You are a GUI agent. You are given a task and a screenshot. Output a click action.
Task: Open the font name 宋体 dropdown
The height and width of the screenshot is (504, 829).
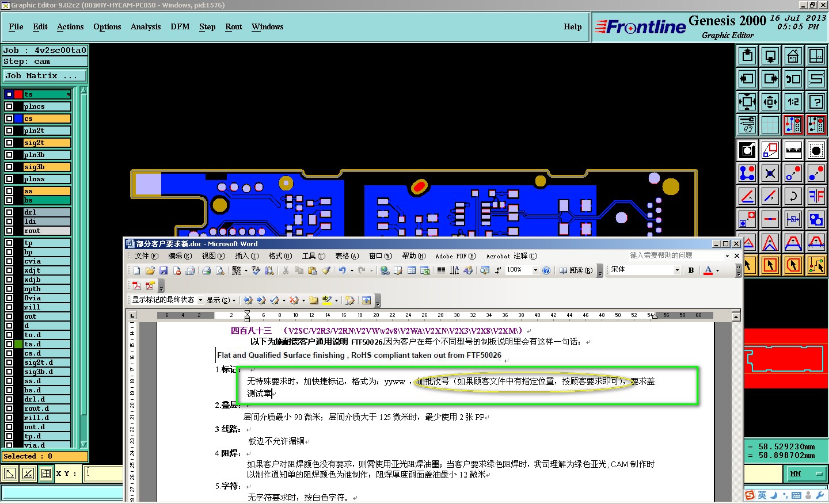pos(677,270)
